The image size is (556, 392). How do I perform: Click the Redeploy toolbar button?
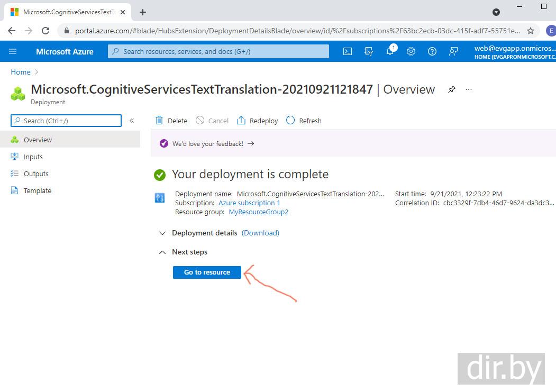[258, 121]
